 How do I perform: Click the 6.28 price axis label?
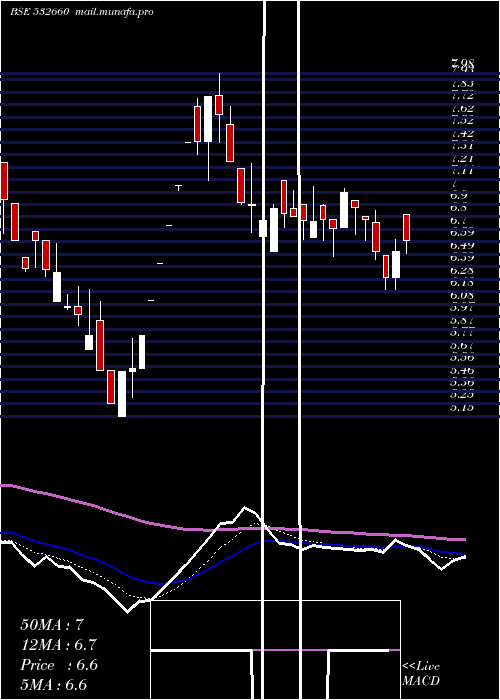462,270
